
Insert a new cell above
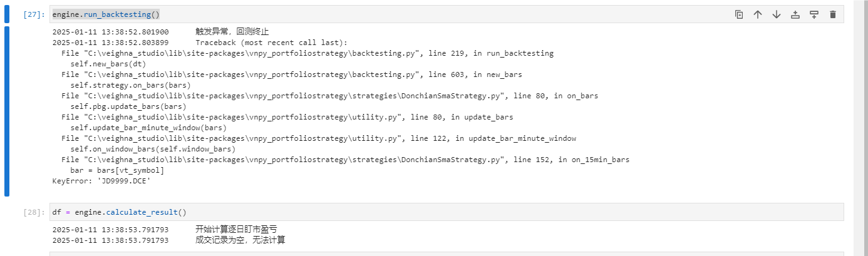click(x=795, y=14)
